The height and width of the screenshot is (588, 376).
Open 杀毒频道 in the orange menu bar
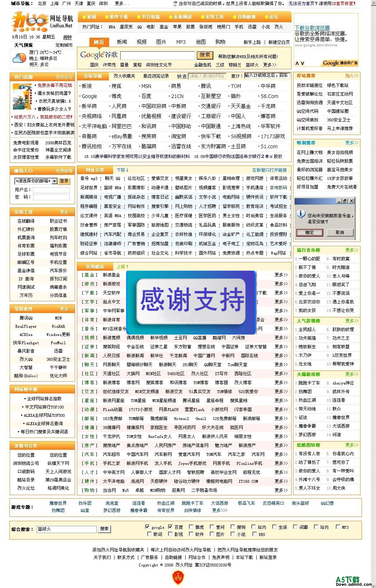click(x=182, y=17)
